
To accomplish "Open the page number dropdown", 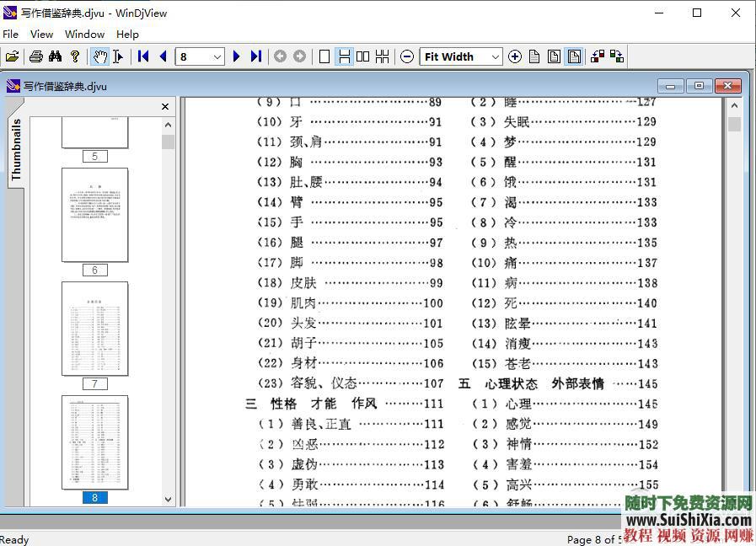I will [217, 56].
